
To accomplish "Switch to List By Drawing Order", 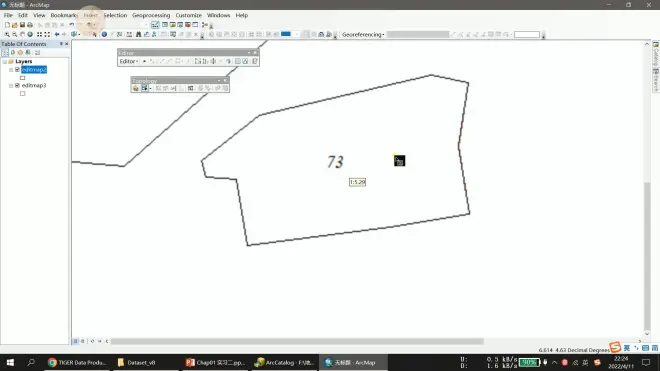I will click(5, 53).
